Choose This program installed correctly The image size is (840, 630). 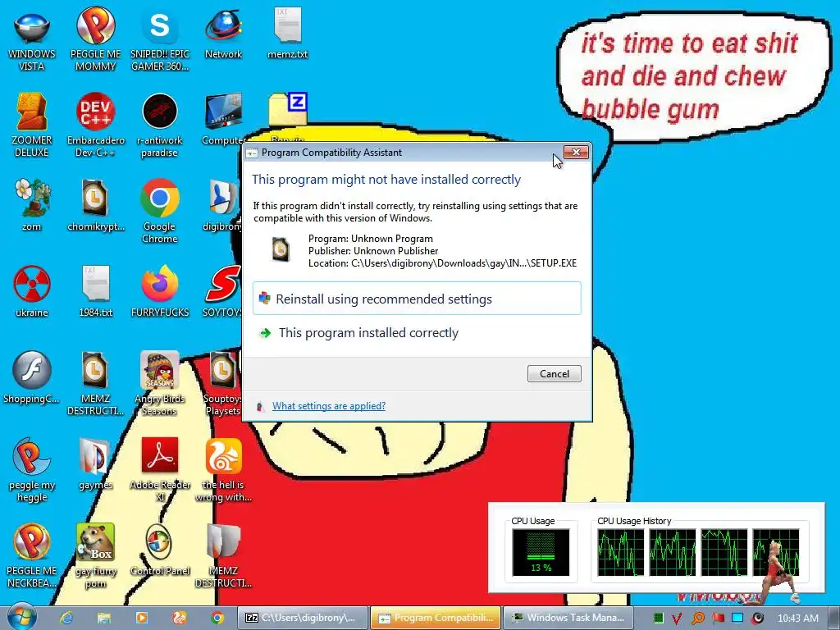tap(417, 333)
